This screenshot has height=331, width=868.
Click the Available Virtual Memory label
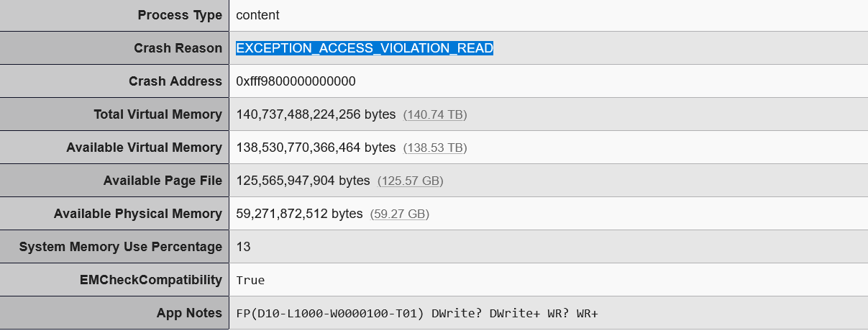[x=145, y=148]
